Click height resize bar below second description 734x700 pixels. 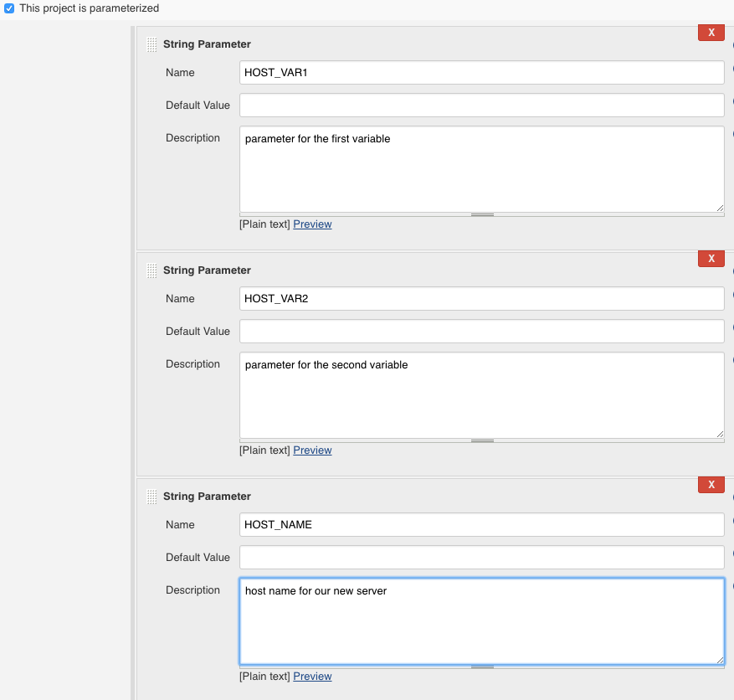pos(482,440)
